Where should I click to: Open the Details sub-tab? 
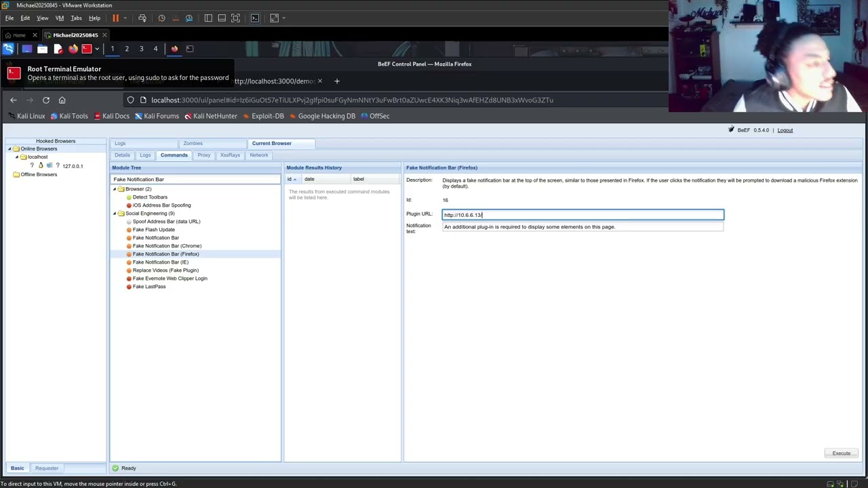coord(122,155)
